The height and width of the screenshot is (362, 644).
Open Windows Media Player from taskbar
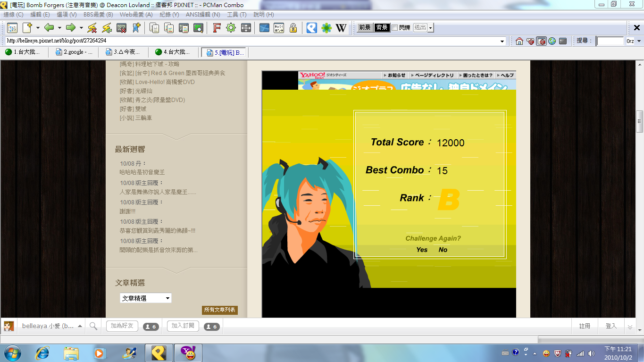(x=100, y=353)
